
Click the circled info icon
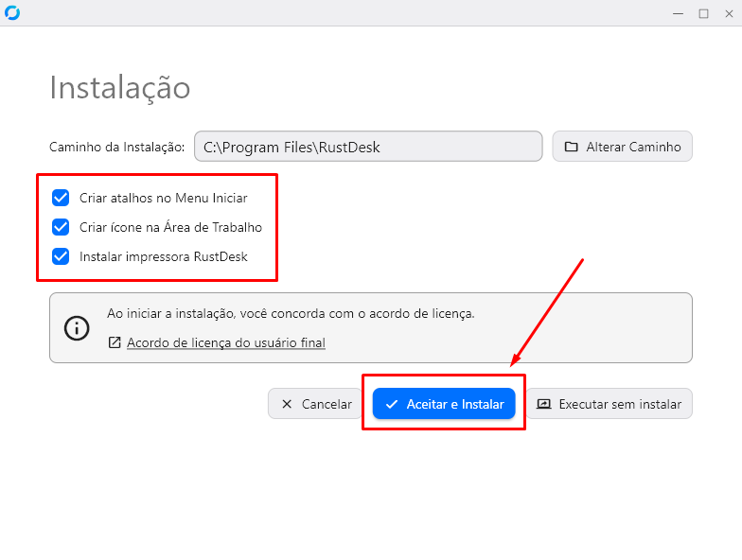coord(77,327)
